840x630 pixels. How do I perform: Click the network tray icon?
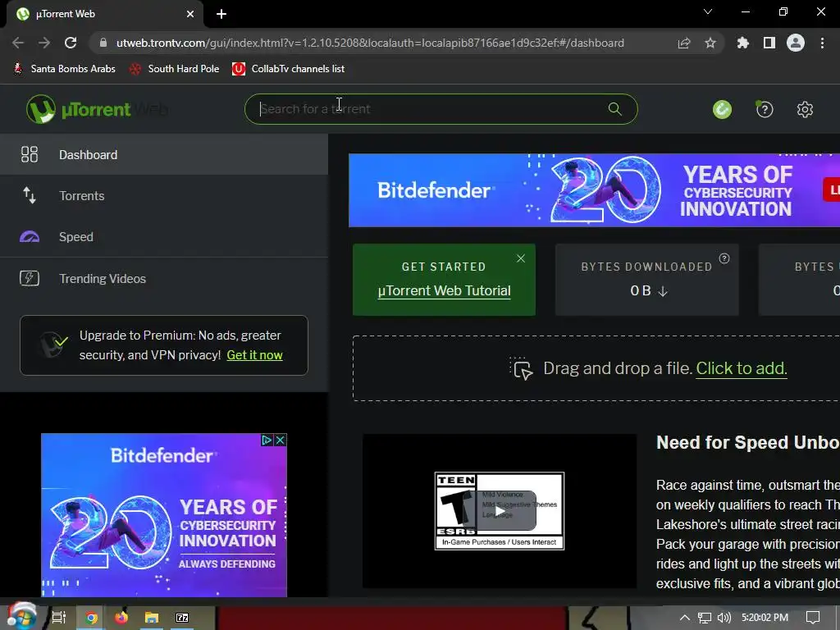pyautogui.click(x=705, y=618)
